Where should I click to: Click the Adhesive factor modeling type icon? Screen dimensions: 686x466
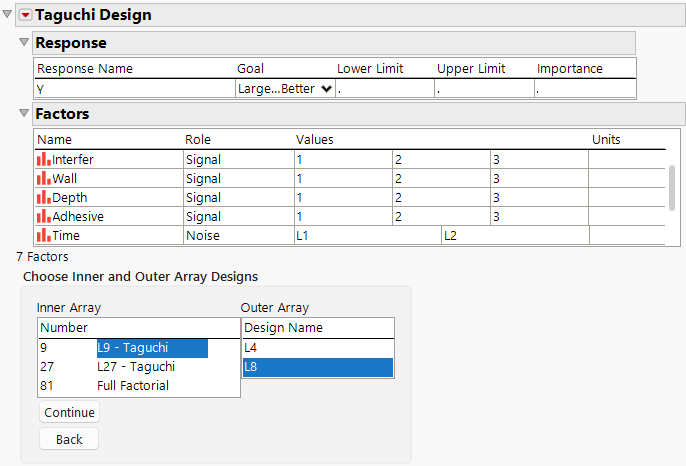click(x=44, y=216)
